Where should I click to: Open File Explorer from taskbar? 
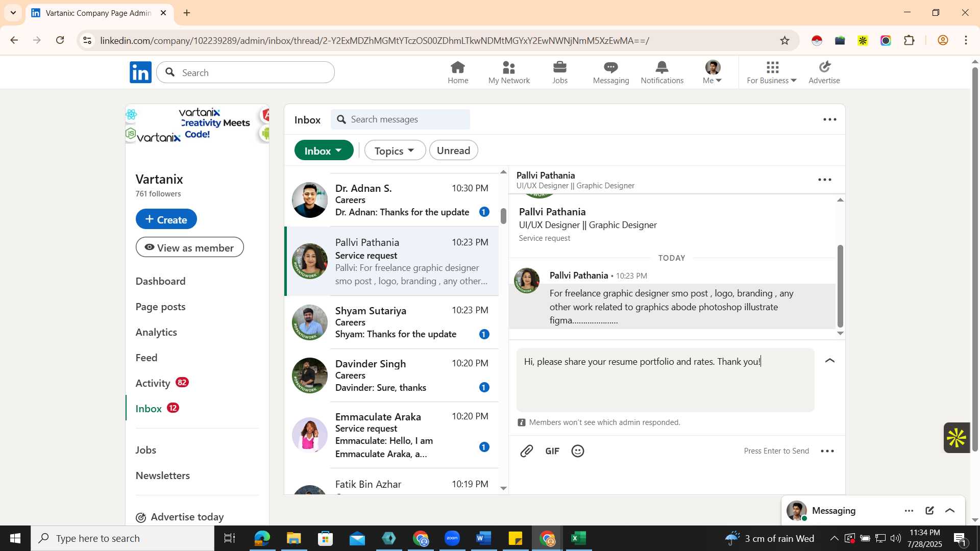[x=293, y=538]
